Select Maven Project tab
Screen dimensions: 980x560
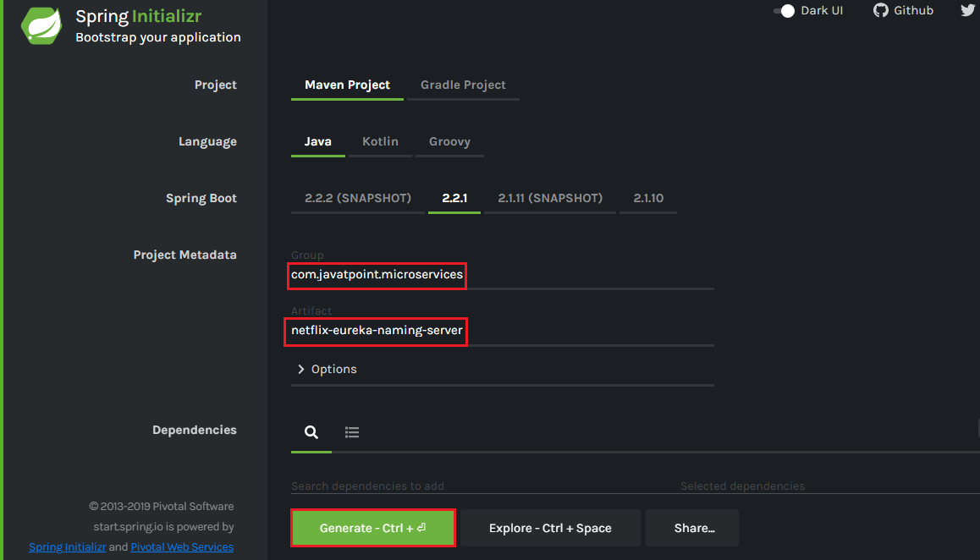347,85
